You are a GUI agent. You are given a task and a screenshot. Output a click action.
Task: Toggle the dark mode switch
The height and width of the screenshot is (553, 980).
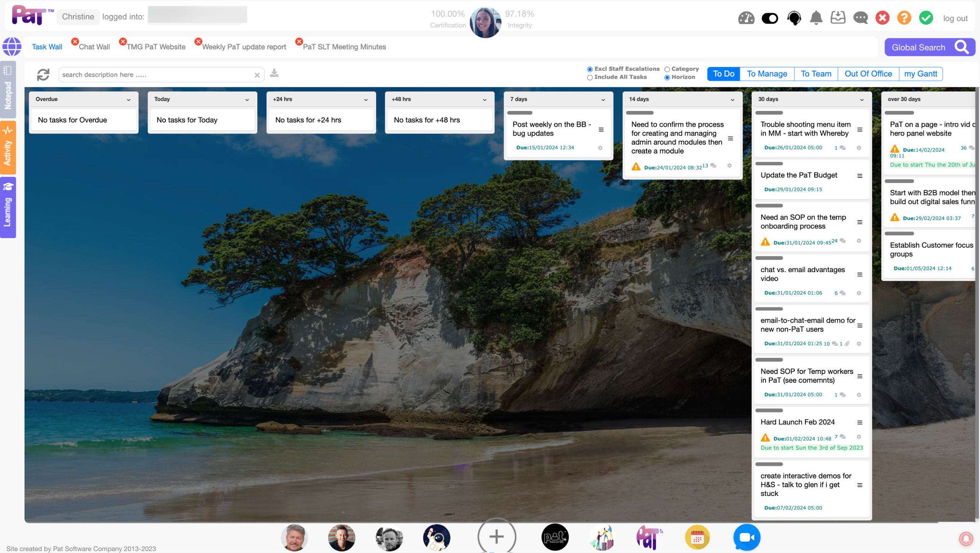point(770,18)
